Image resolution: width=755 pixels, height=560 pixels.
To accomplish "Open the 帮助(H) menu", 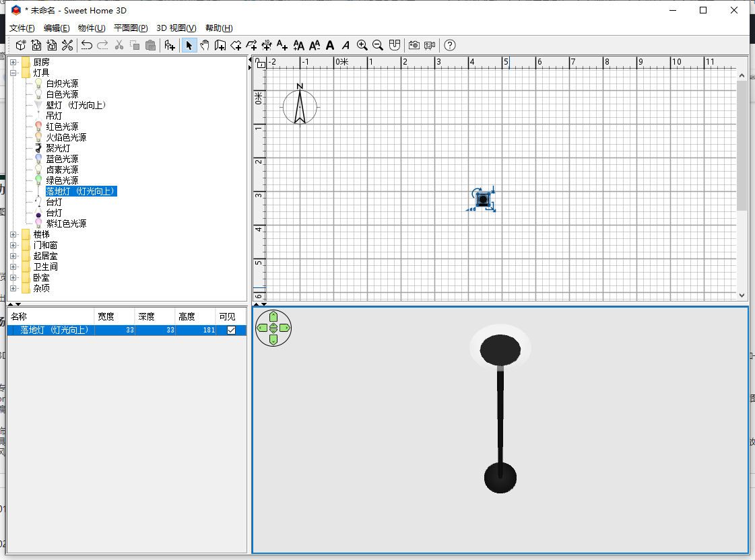I will pyautogui.click(x=219, y=28).
